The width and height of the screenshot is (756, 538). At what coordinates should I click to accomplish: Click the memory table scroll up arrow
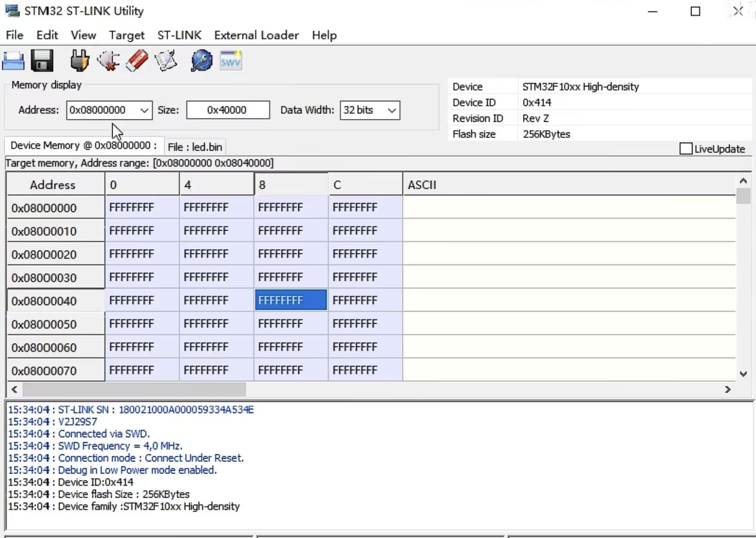743,181
